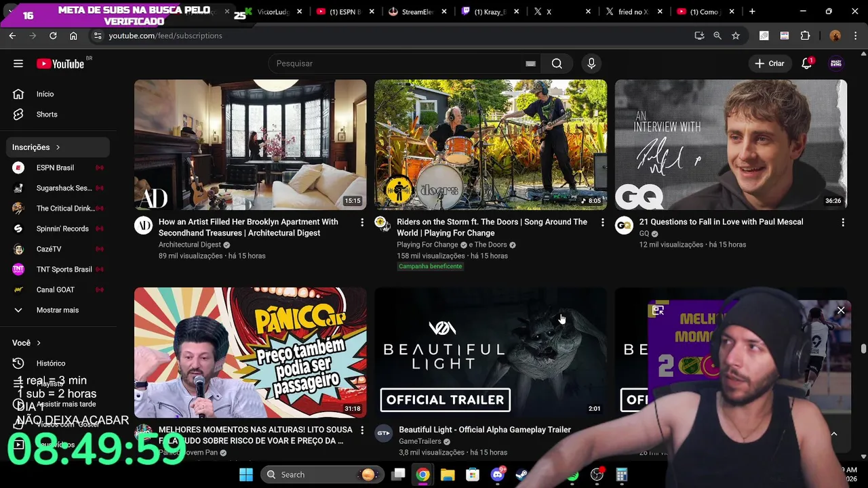Open browser home page button
Screen dimensions: 868x488
[73, 36]
